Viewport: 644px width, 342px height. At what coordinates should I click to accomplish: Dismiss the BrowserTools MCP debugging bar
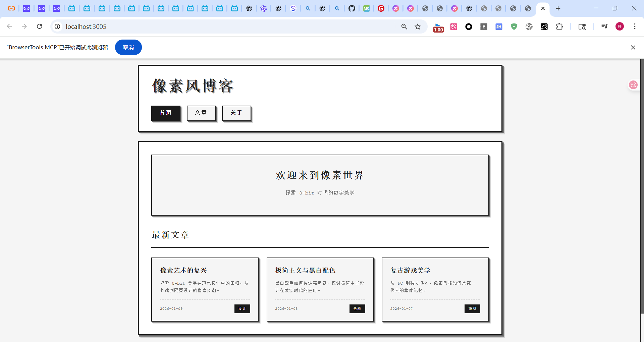tap(633, 47)
